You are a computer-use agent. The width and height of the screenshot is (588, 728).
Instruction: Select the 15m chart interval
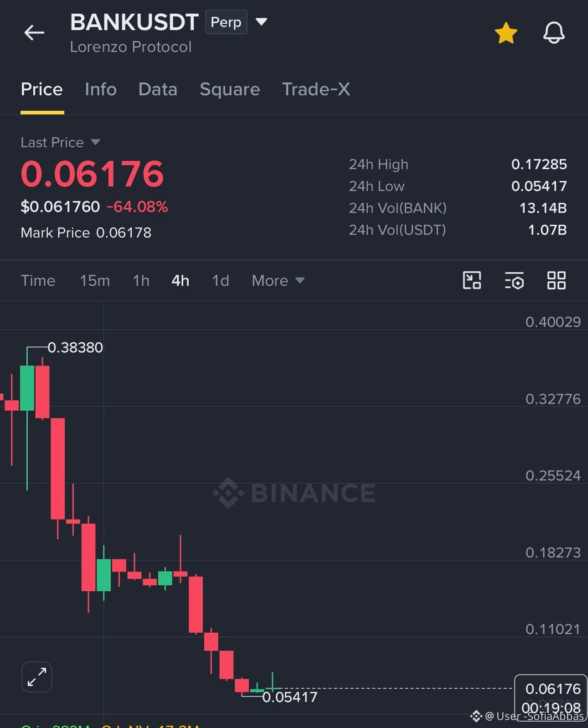[x=95, y=280]
